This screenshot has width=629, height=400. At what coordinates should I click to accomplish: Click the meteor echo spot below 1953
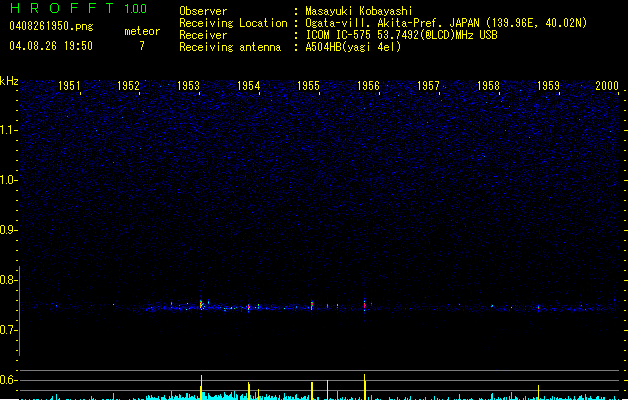point(201,305)
